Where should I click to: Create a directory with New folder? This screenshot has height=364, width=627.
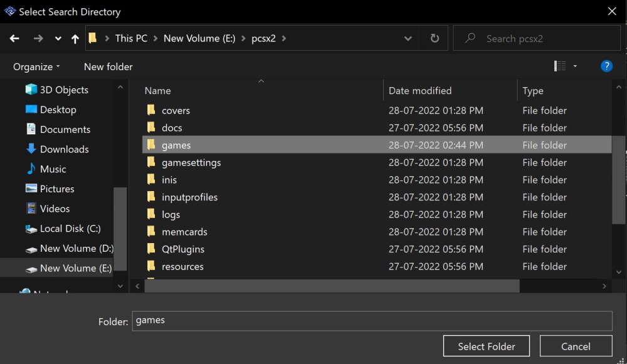pos(107,66)
